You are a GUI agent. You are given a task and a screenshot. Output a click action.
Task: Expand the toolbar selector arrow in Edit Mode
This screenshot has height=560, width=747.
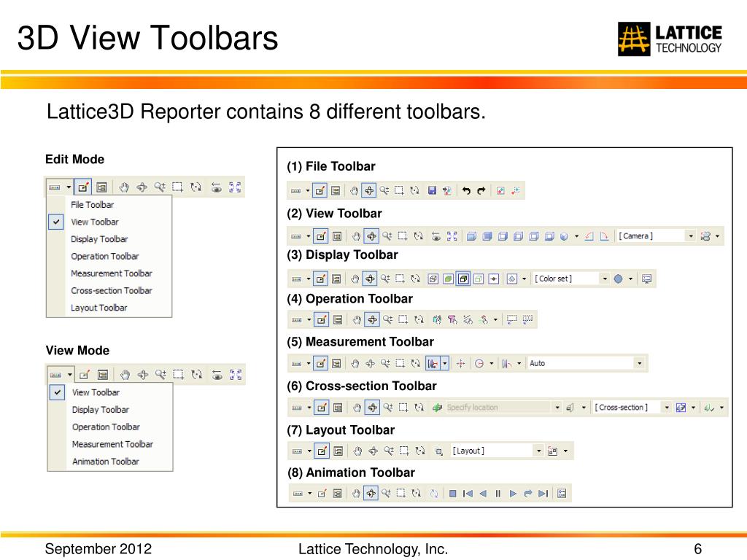pos(69,187)
